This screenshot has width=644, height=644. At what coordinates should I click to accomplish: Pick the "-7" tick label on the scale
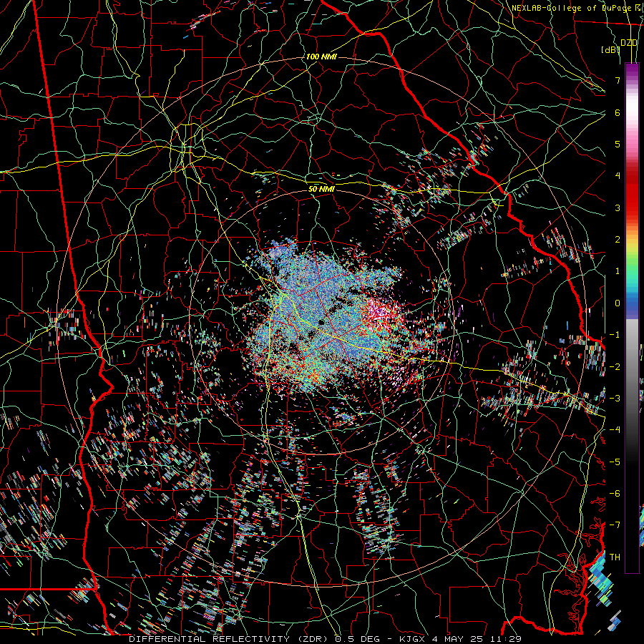[615, 525]
